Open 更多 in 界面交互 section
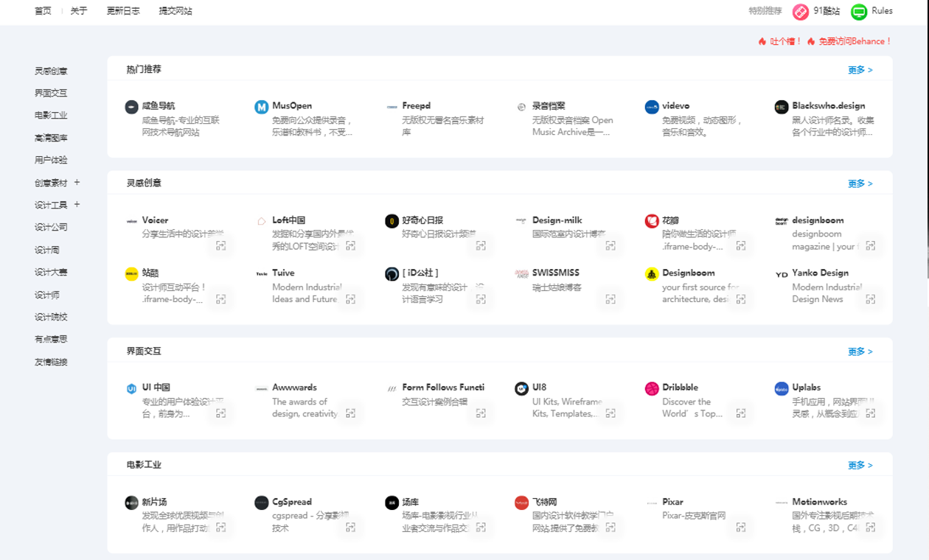The height and width of the screenshot is (560, 929). 860,351
